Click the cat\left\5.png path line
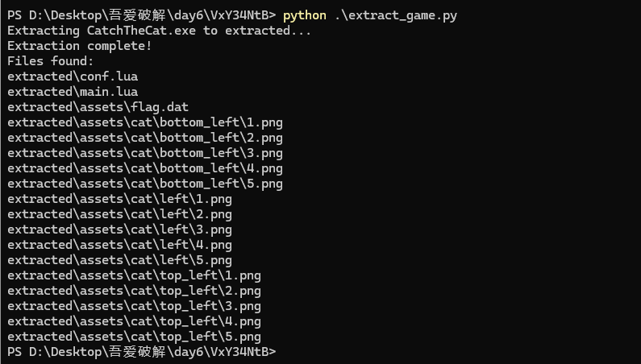The width and height of the screenshot is (641, 364). coord(119,260)
